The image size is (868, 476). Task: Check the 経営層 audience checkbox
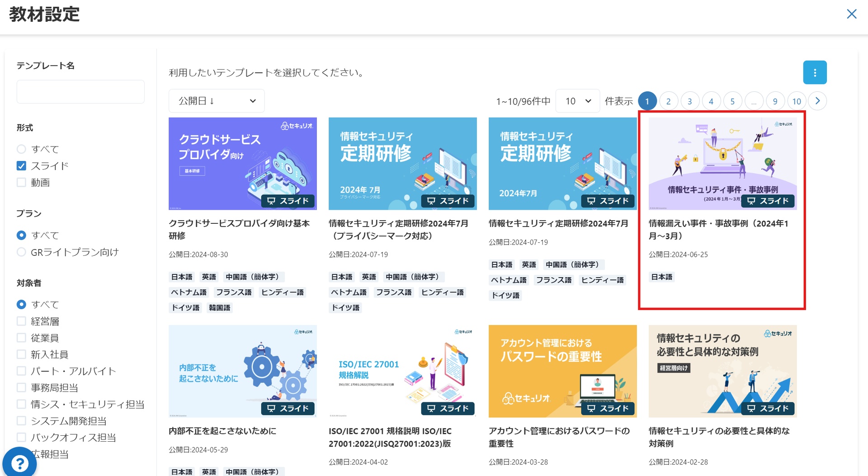[x=21, y=321]
